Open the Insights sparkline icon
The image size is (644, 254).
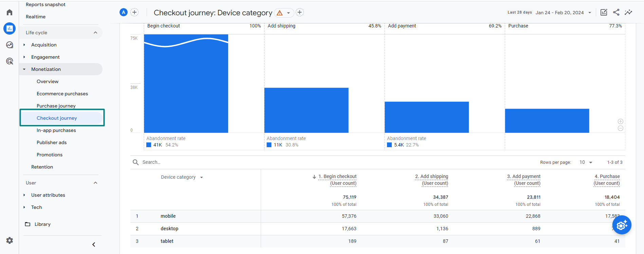point(628,12)
